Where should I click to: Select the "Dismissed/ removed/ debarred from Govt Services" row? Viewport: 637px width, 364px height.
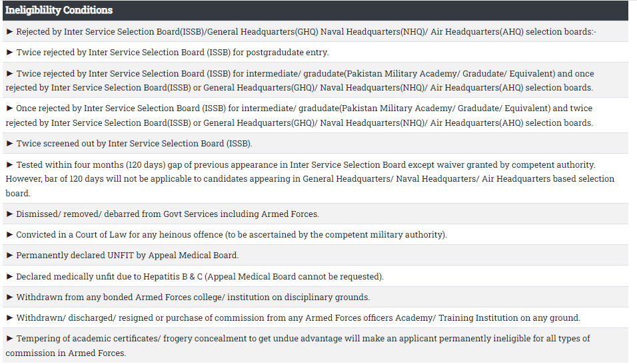[167, 214]
